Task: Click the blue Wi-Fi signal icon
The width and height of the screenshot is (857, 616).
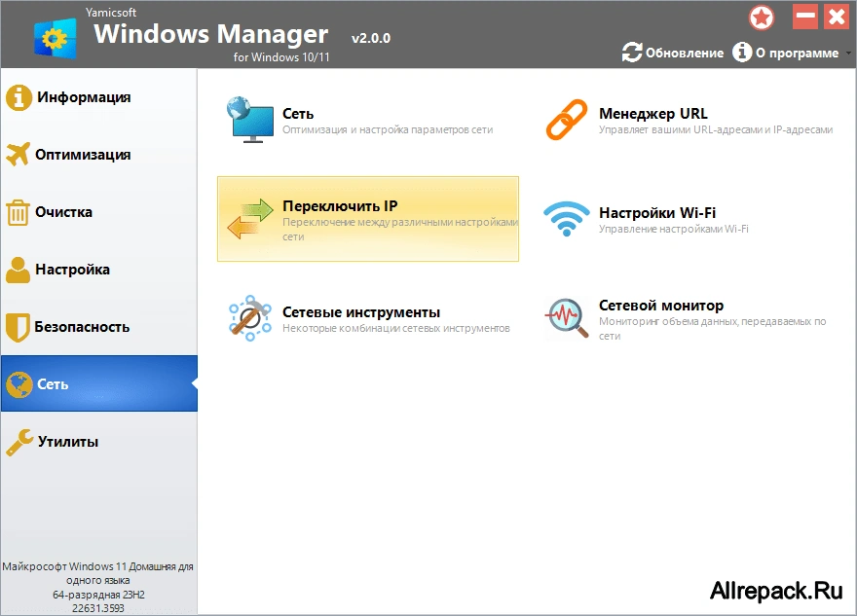Action: tap(566, 218)
